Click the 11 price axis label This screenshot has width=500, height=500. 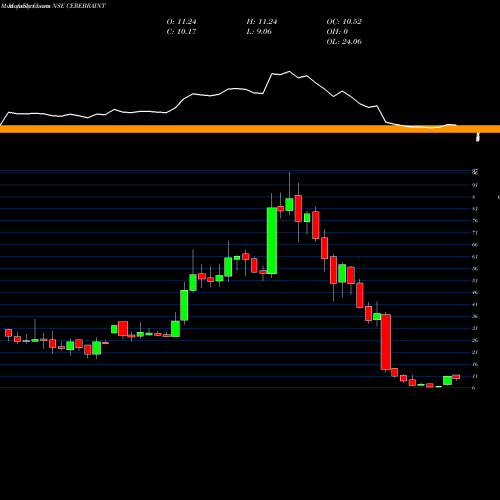point(475,376)
